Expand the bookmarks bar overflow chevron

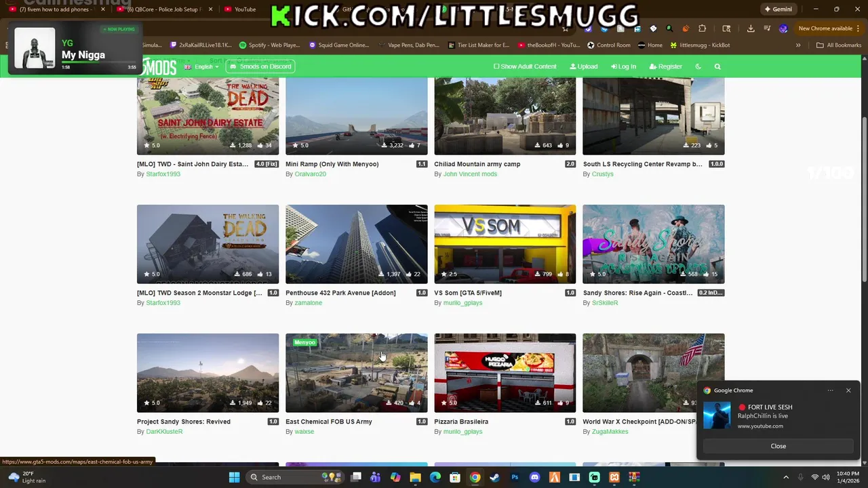click(x=798, y=45)
